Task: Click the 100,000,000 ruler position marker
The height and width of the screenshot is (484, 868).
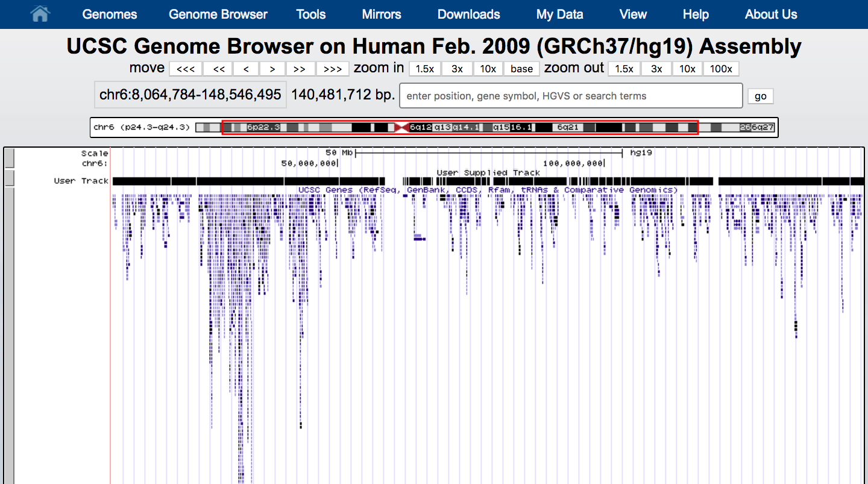Action: click(573, 163)
